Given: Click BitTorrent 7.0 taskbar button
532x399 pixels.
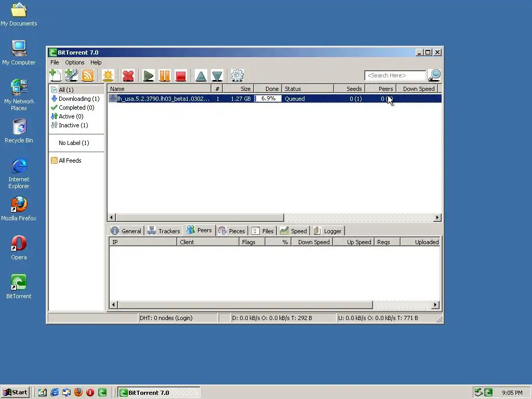Looking at the screenshot, I should click(159, 393).
